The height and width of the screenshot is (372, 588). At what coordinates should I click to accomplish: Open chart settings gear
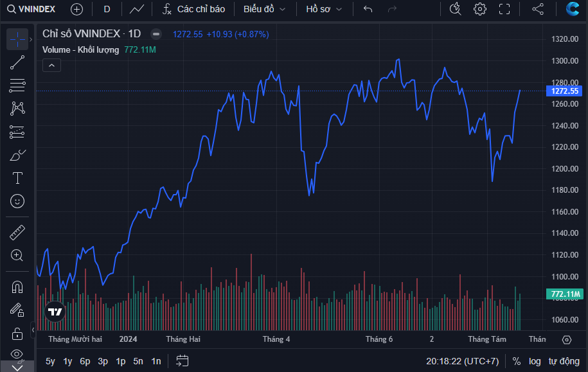[x=480, y=9]
